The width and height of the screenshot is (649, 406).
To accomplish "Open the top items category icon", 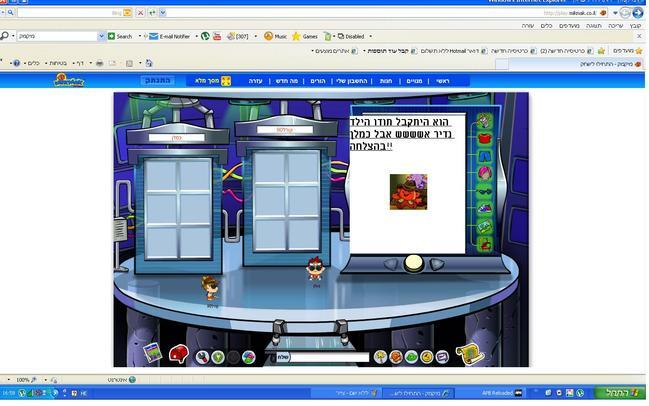I will coord(485,121).
